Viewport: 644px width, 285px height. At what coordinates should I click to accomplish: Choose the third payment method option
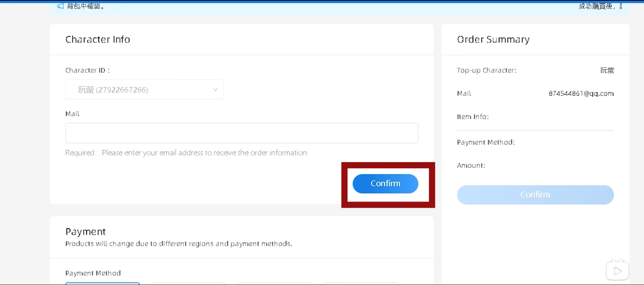[275, 283]
